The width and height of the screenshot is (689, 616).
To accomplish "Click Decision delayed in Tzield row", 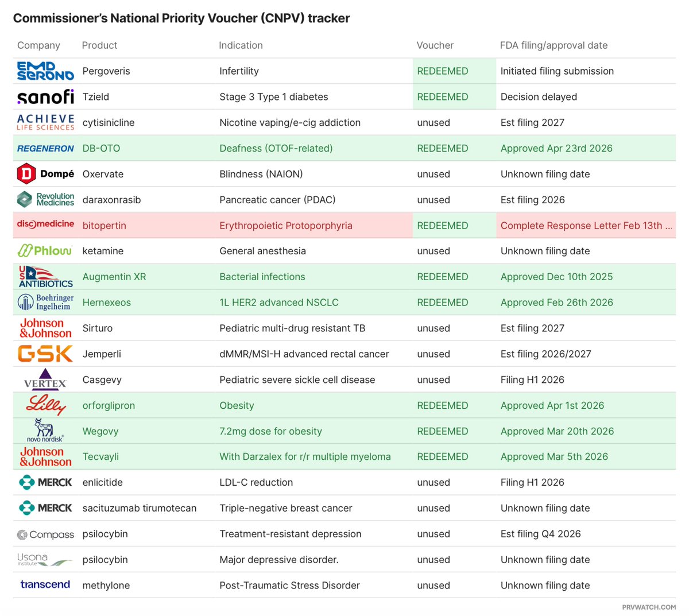I will (539, 97).
